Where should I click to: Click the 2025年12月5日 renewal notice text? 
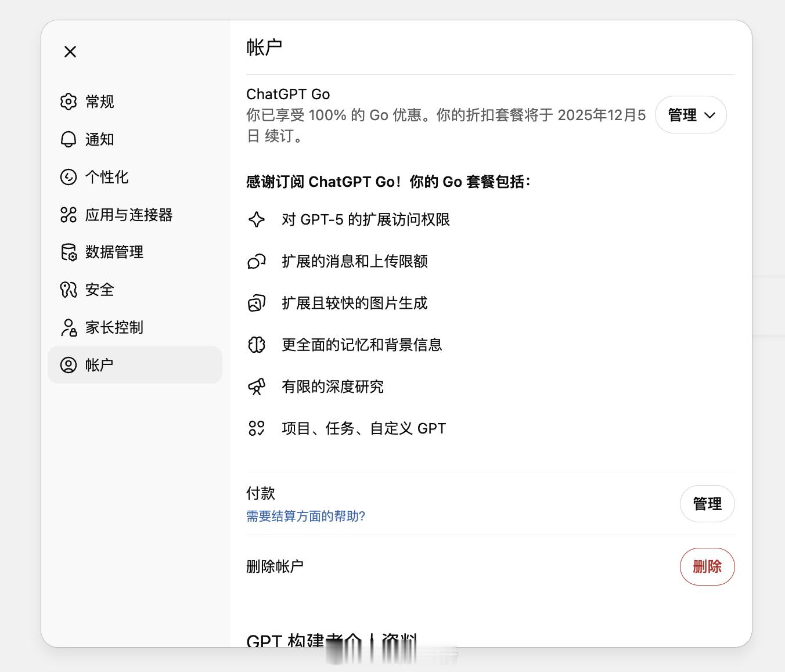tap(446, 125)
